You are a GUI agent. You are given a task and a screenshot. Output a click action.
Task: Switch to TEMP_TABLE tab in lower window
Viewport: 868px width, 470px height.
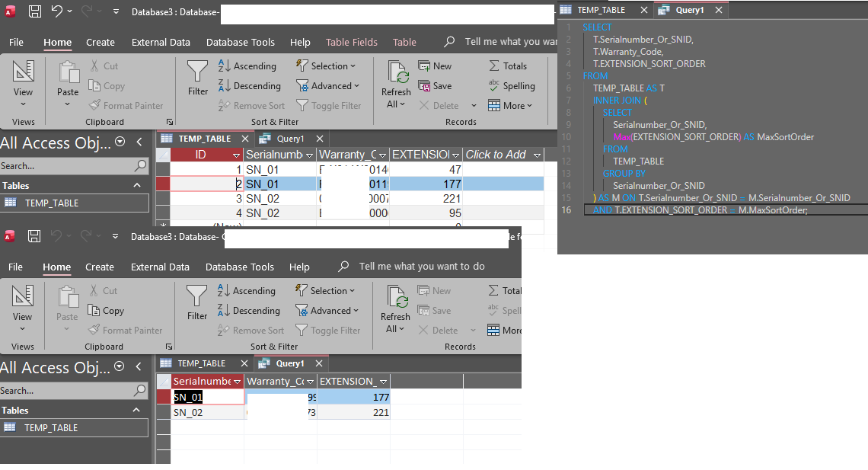point(200,363)
